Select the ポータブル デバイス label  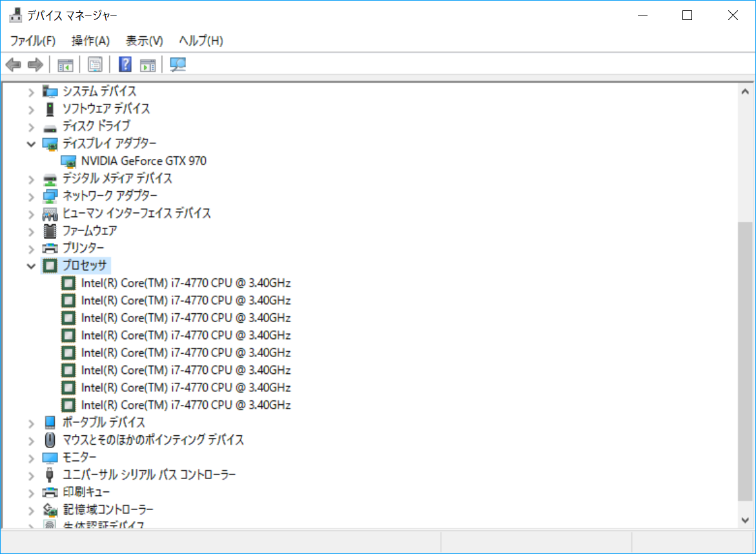104,422
